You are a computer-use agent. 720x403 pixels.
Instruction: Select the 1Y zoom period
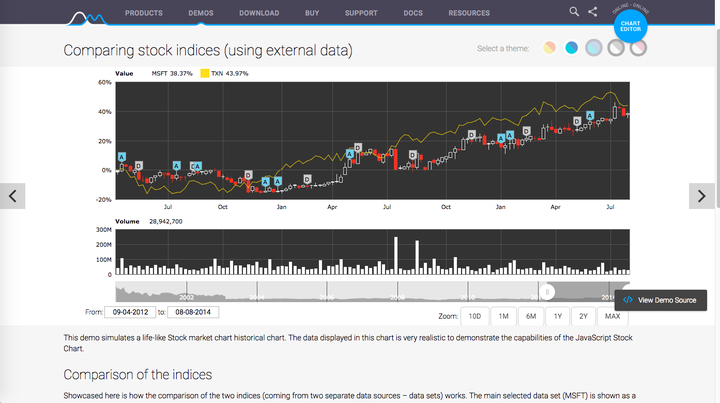click(x=557, y=316)
